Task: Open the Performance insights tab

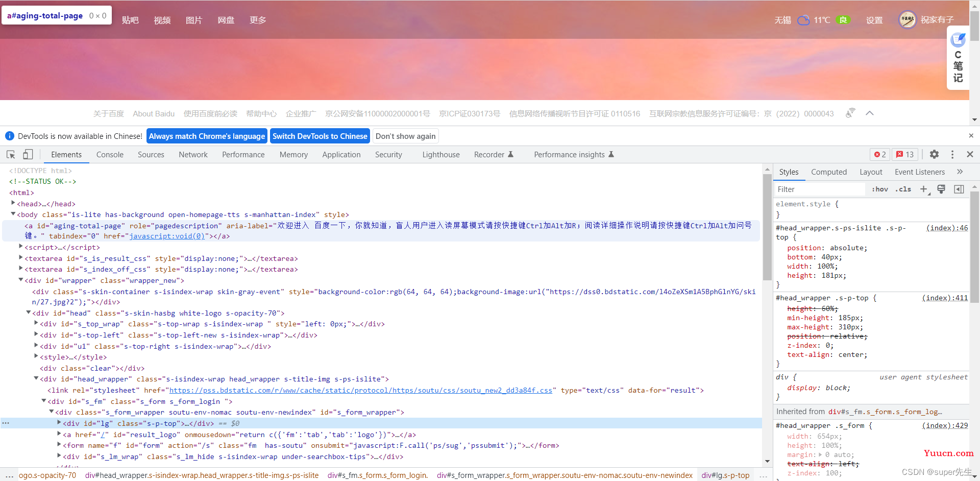Action: coord(574,155)
